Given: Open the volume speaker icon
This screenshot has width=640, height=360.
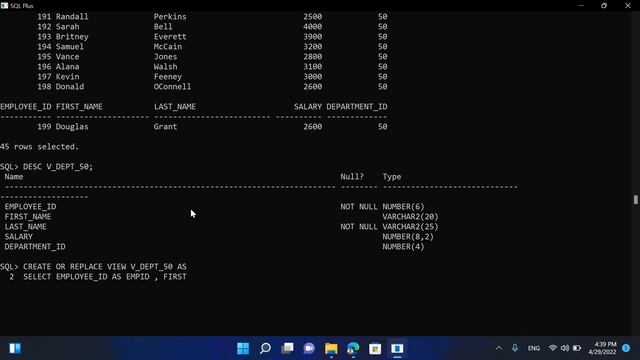Looking at the screenshot, I should [x=565, y=348].
